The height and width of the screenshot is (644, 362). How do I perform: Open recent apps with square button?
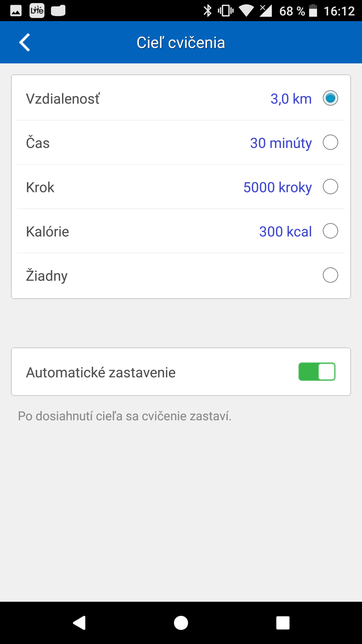click(283, 623)
